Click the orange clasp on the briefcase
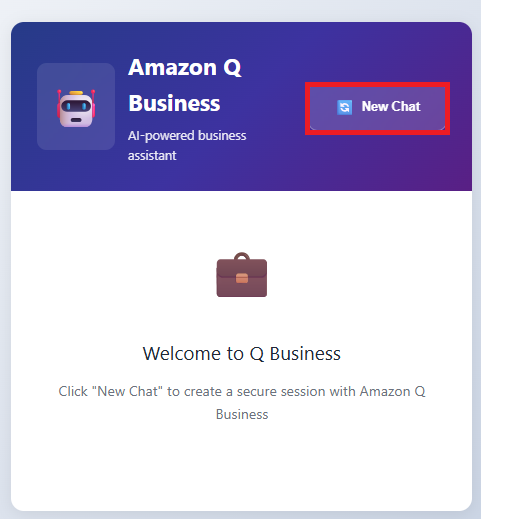529x519 pixels. 242,278
